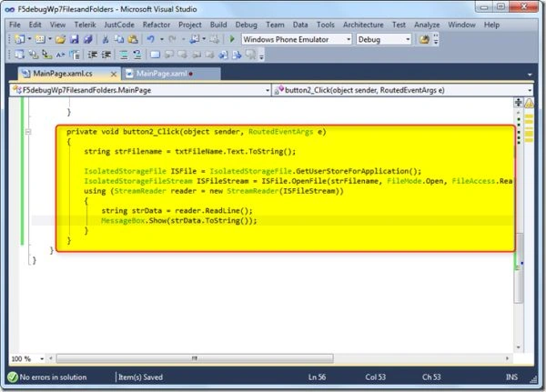Comment out selected lines icon

124,55
